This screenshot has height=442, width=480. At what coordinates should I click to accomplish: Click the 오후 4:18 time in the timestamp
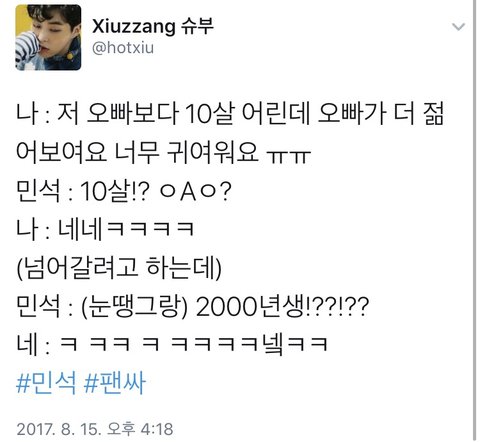point(140,429)
